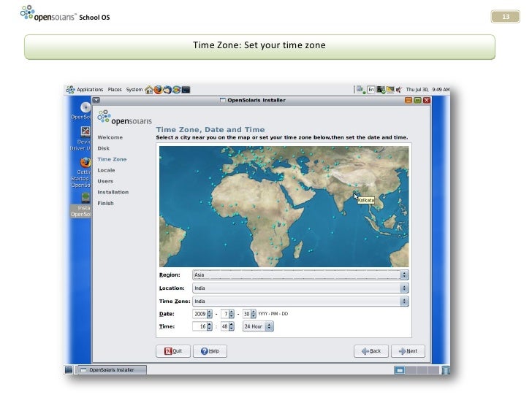Click the minute field showing 48

pos(224,326)
